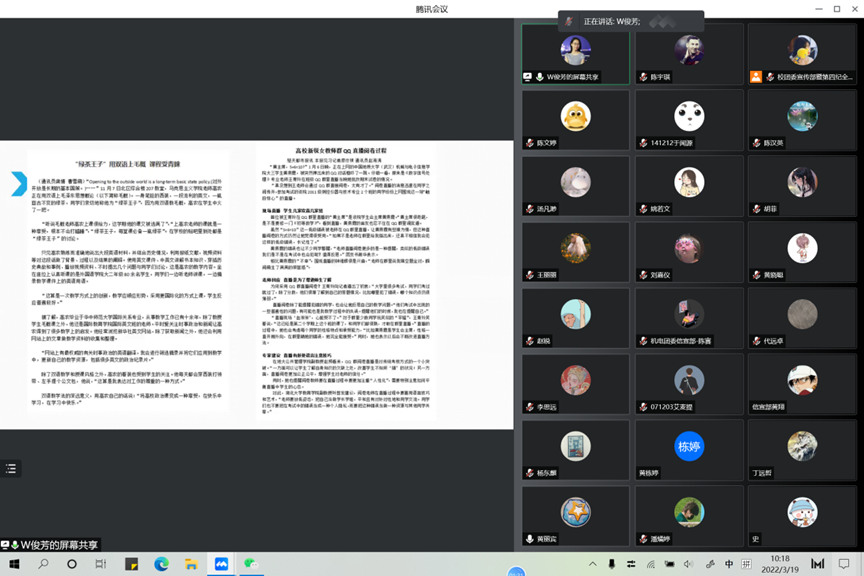864x576 pixels.
Task: Expand the system tray hidden icons chevron
Action: [x=592, y=564]
